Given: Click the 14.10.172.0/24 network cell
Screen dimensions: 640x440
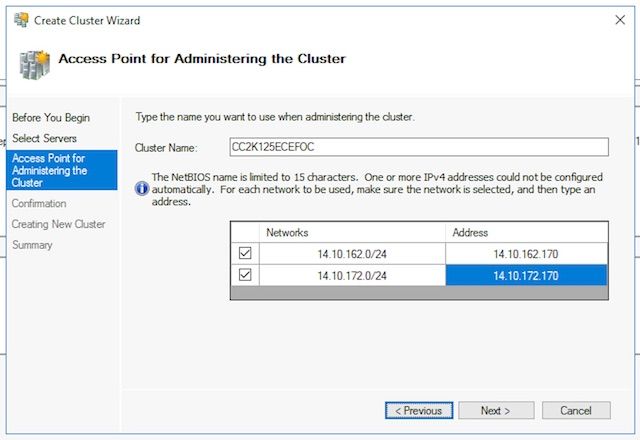Looking at the screenshot, I should coord(352,276).
